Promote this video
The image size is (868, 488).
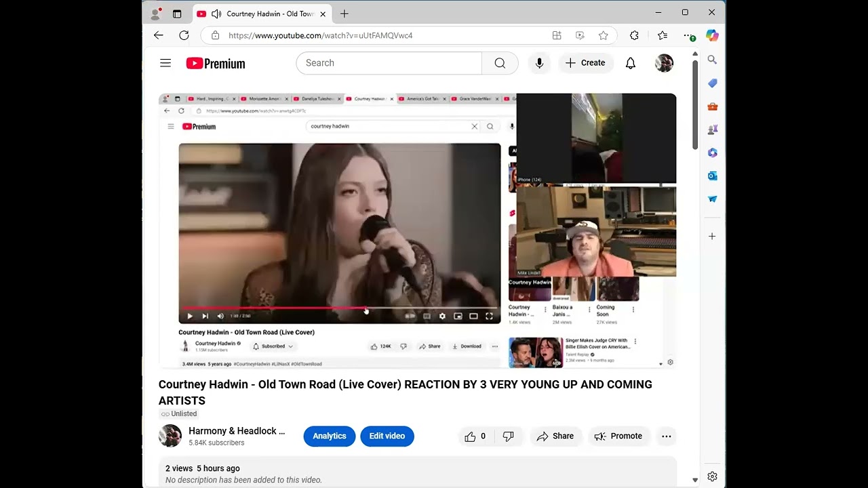point(618,436)
